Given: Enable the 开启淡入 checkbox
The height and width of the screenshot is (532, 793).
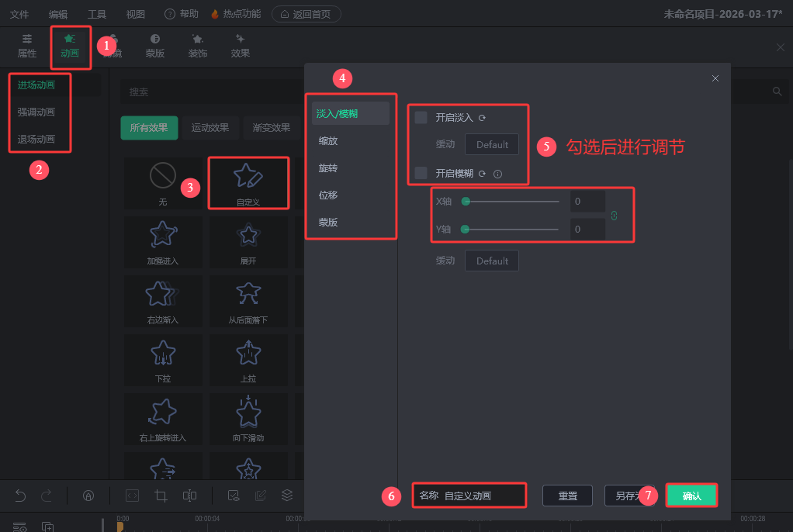Looking at the screenshot, I should (421, 118).
